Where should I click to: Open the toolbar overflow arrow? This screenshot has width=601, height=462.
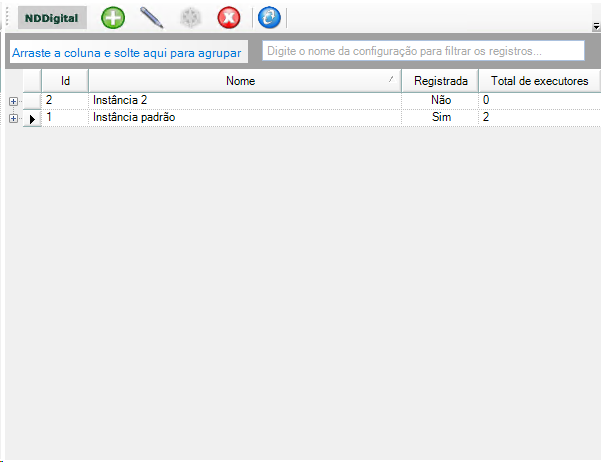(x=596, y=26)
